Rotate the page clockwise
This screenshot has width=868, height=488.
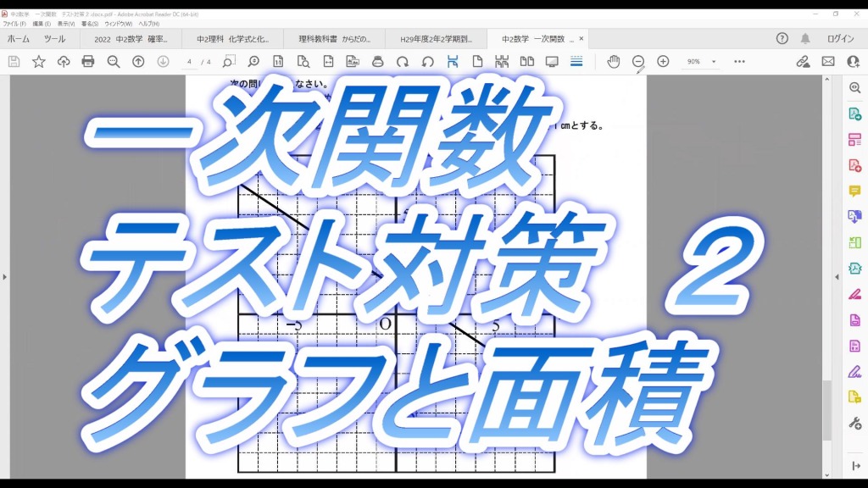pos(403,62)
